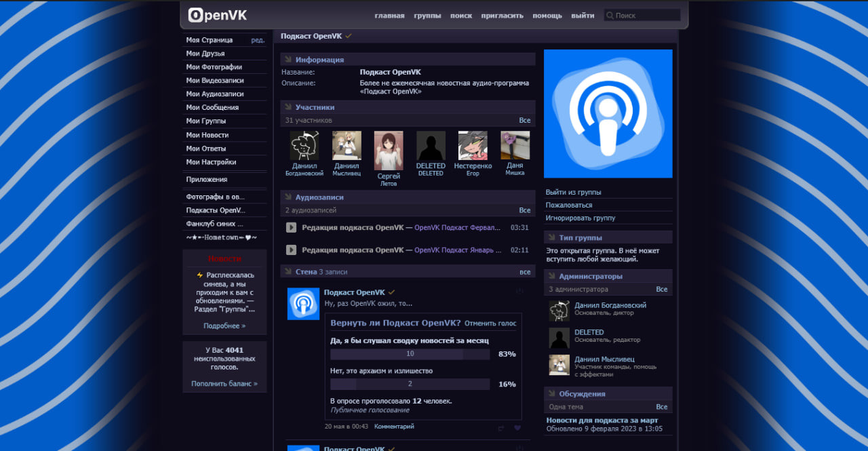Collapse the Аудиозаписи section
The width and height of the screenshot is (868, 451).
[x=288, y=197]
